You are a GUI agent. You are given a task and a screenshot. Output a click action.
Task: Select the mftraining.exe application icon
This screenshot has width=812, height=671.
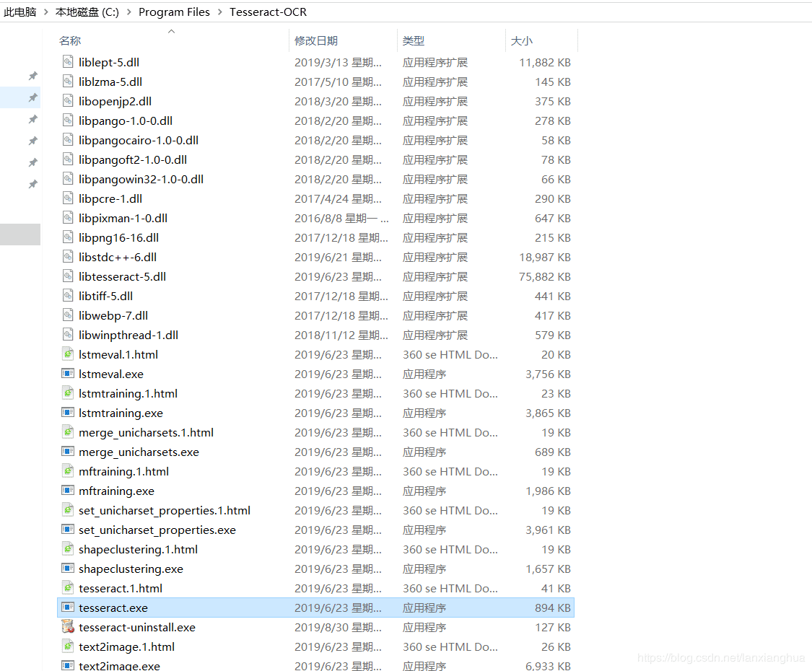point(68,491)
